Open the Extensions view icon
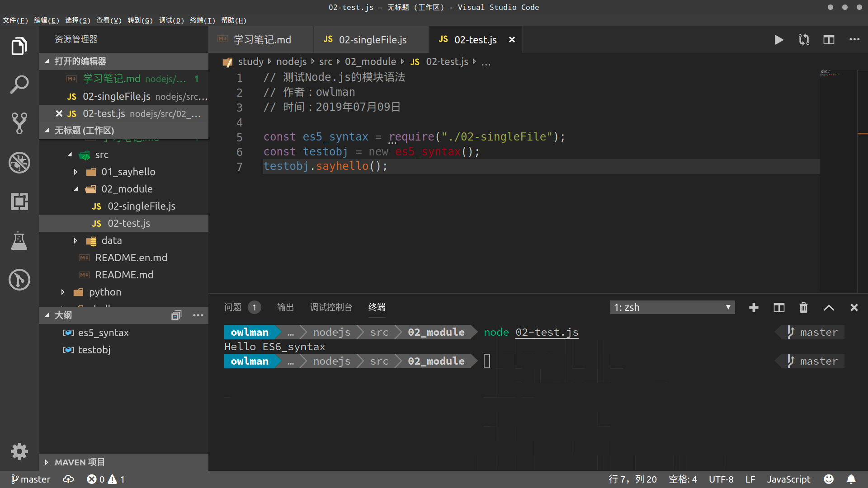 [x=19, y=201]
